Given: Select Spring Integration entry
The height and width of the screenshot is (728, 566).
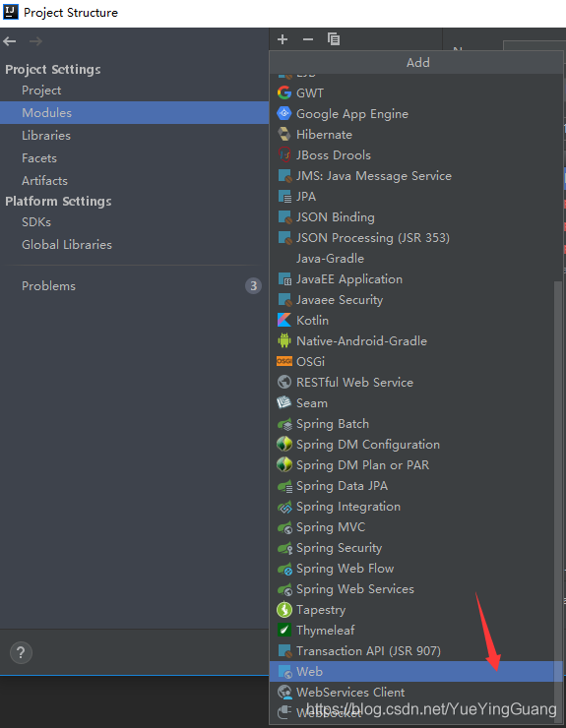Looking at the screenshot, I should [415, 506].
